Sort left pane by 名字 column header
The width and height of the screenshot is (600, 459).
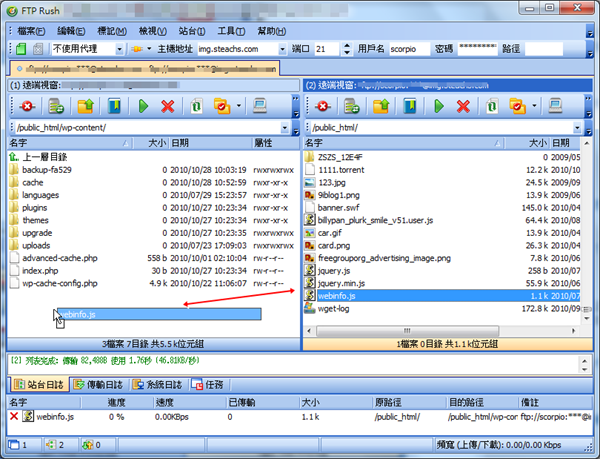[70, 143]
